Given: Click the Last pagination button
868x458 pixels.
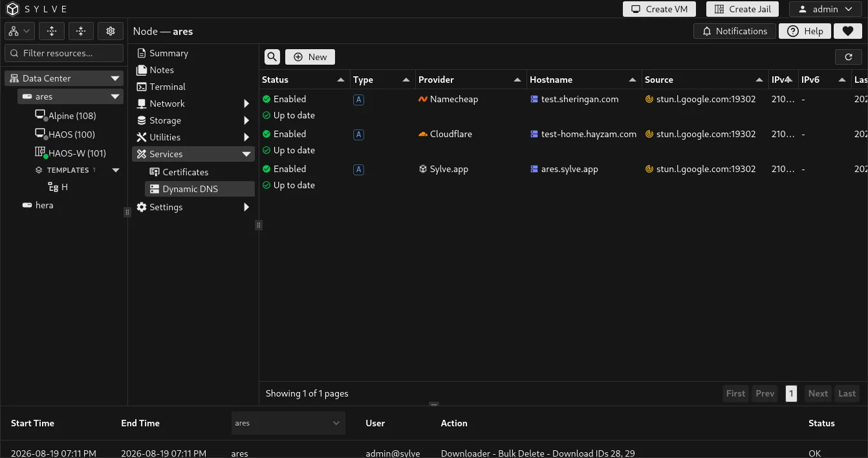Looking at the screenshot, I should pyautogui.click(x=847, y=393).
